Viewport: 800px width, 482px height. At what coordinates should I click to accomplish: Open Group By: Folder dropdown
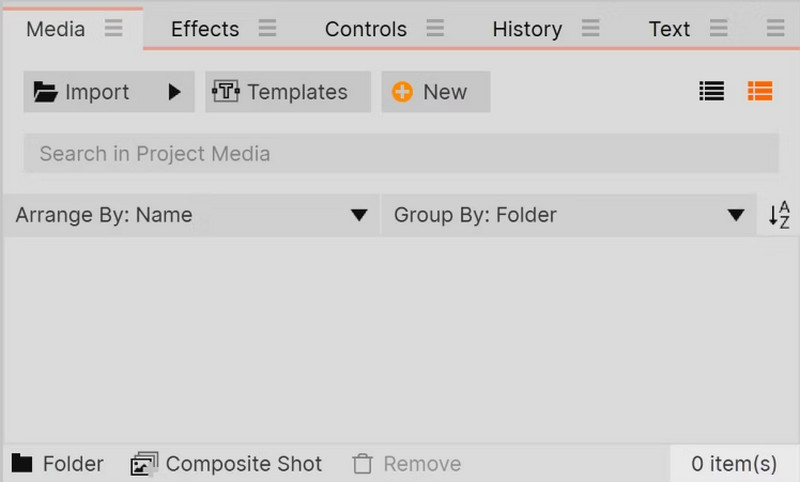(569, 215)
